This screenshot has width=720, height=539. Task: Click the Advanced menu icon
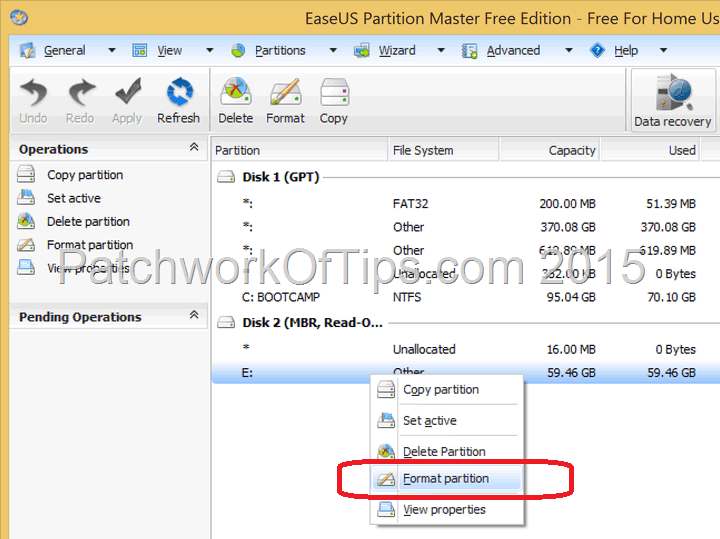[469, 51]
